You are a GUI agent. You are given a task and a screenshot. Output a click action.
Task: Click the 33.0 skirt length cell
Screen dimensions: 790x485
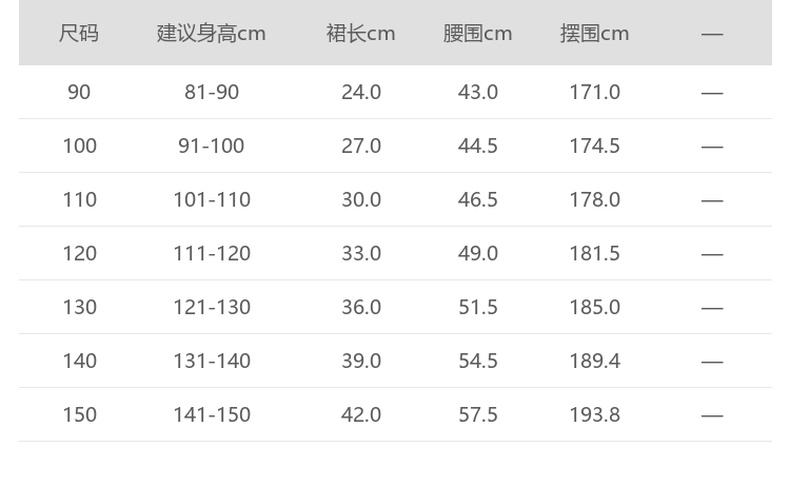(x=361, y=254)
